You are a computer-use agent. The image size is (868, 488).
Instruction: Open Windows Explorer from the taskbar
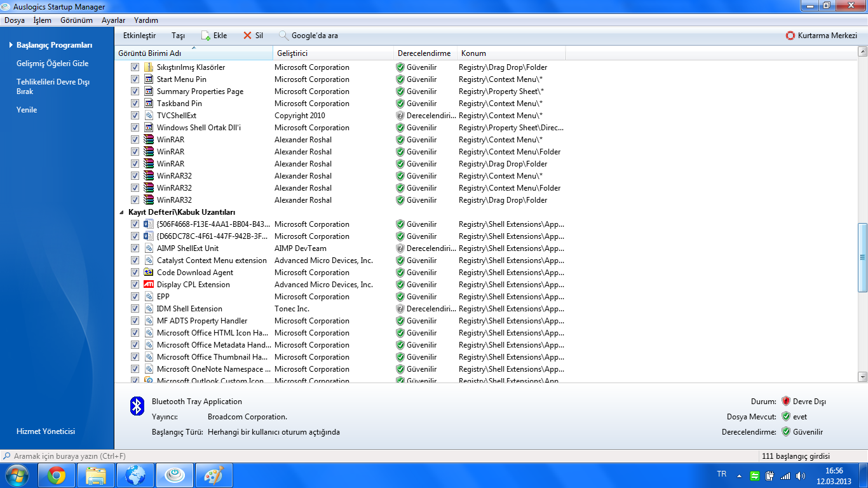(96, 475)
